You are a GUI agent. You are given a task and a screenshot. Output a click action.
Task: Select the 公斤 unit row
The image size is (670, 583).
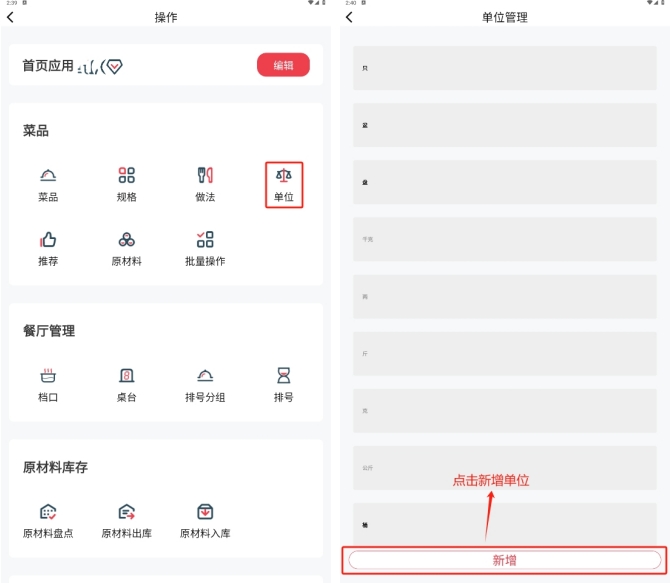point(505,468)
